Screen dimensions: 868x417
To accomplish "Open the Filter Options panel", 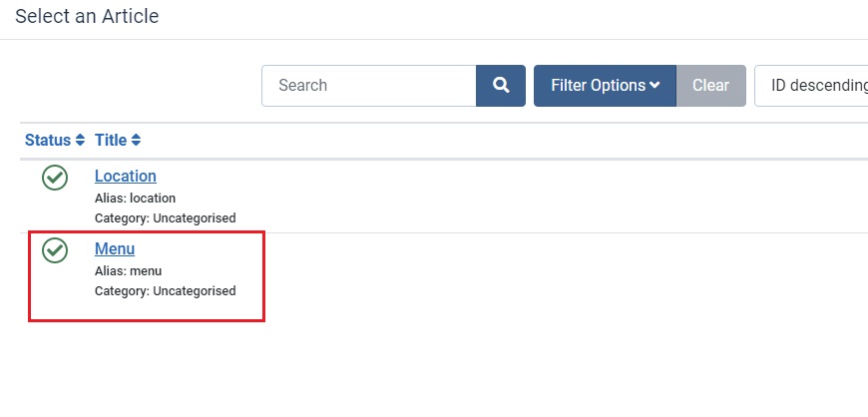I will click(605, 85).
